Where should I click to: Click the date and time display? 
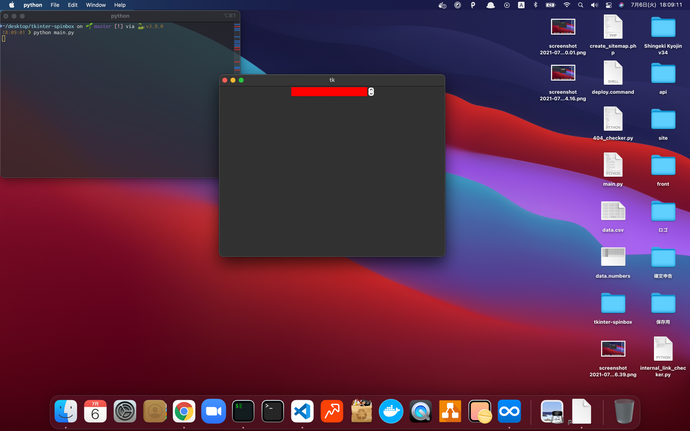(656, 5)
